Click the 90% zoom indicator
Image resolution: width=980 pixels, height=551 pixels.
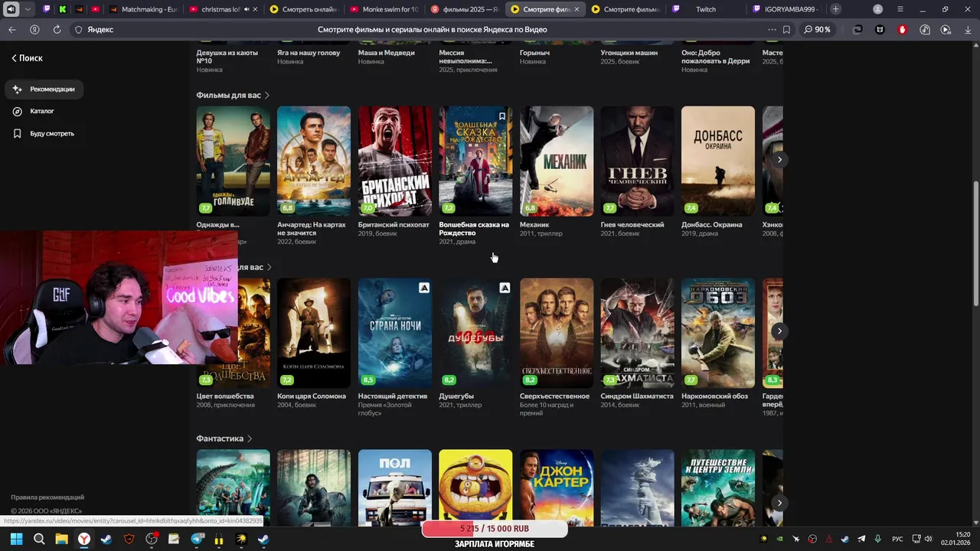tap(818, 29)
